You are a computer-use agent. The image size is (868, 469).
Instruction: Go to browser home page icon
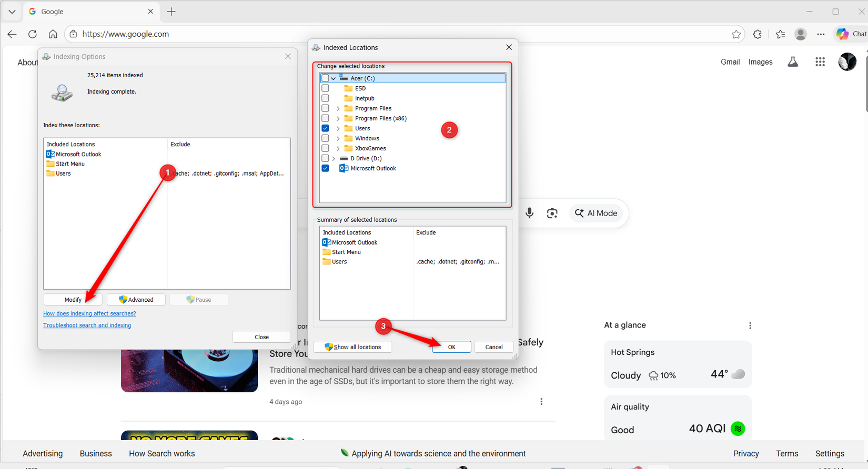point(53,34)
